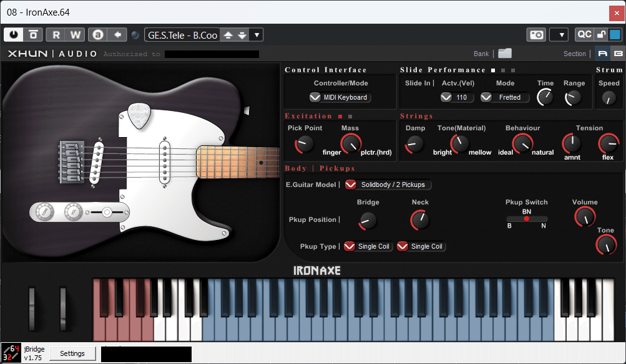Click the Slide Range knob

573,98
